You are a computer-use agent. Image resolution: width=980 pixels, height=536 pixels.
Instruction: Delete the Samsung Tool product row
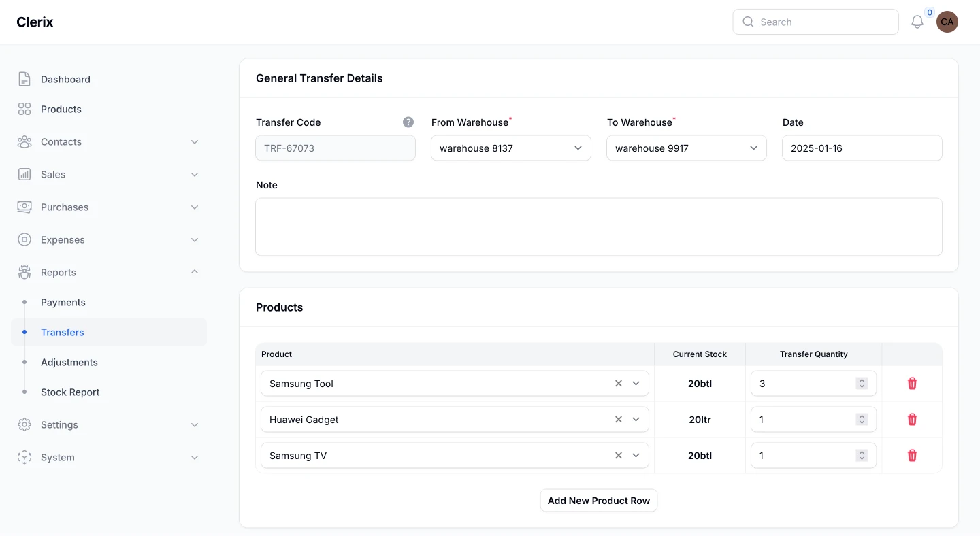(x=912, y=384)
